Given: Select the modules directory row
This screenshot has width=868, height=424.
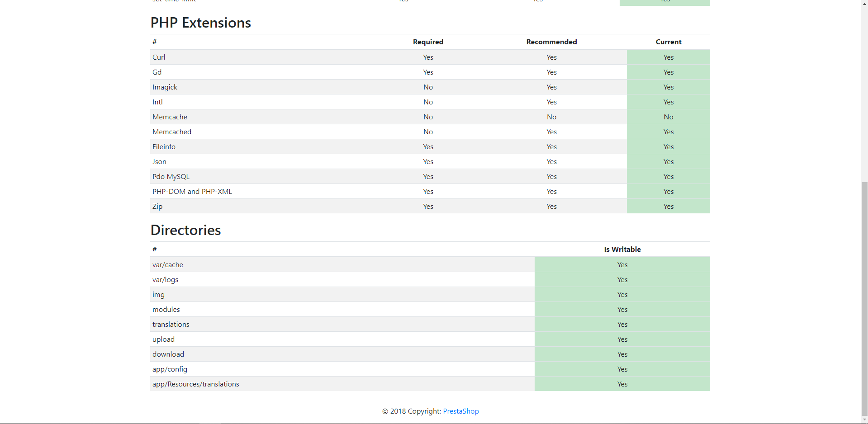Looking at the screenshot, I should 166,309.
